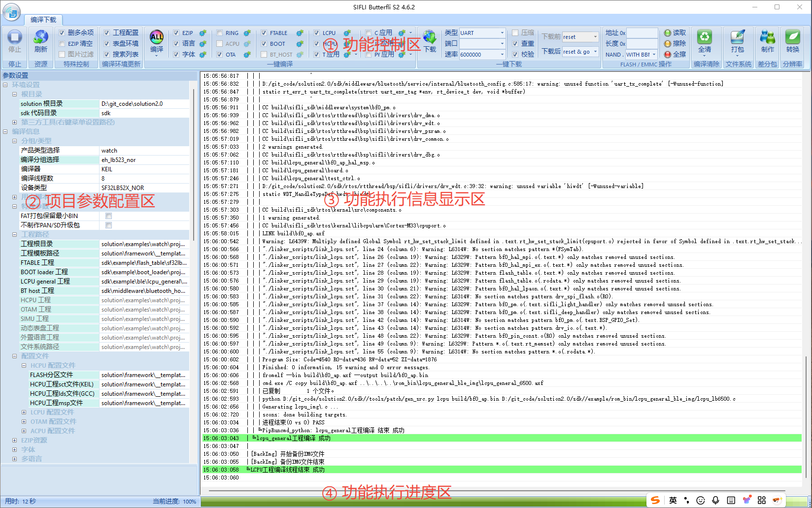Open the 下载后 reset & go dropdown
The image size is (812, 508).
595,51
